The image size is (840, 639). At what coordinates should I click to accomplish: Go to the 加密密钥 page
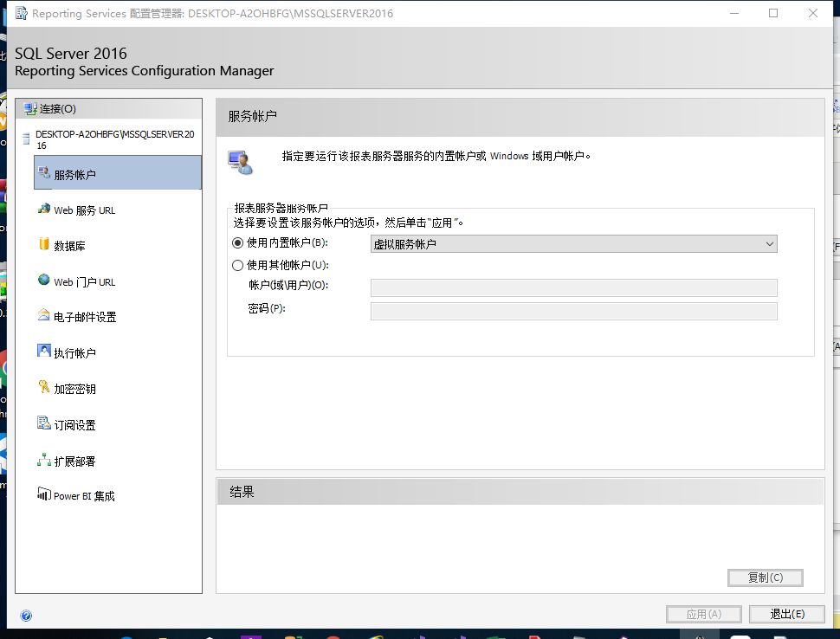point(75,389)
